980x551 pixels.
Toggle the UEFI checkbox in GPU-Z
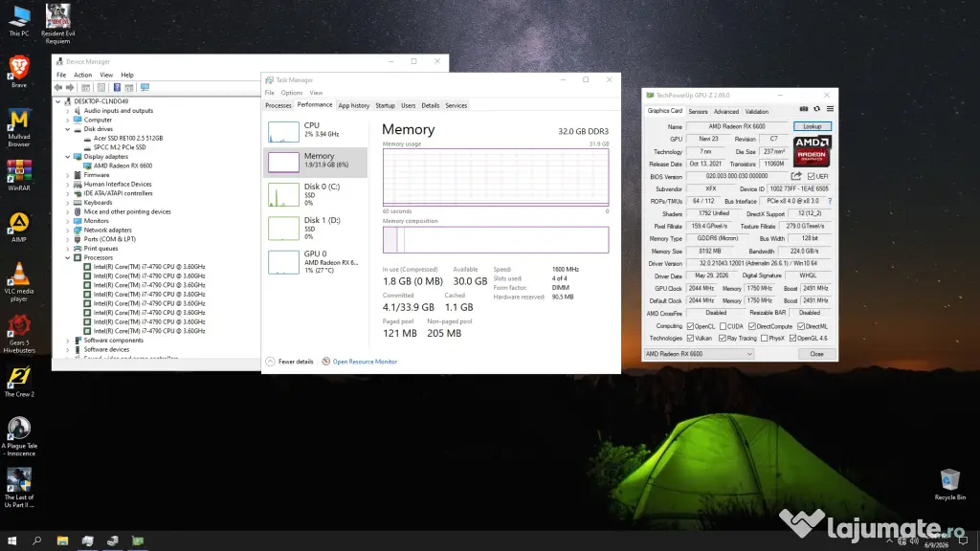coord(811,176)
